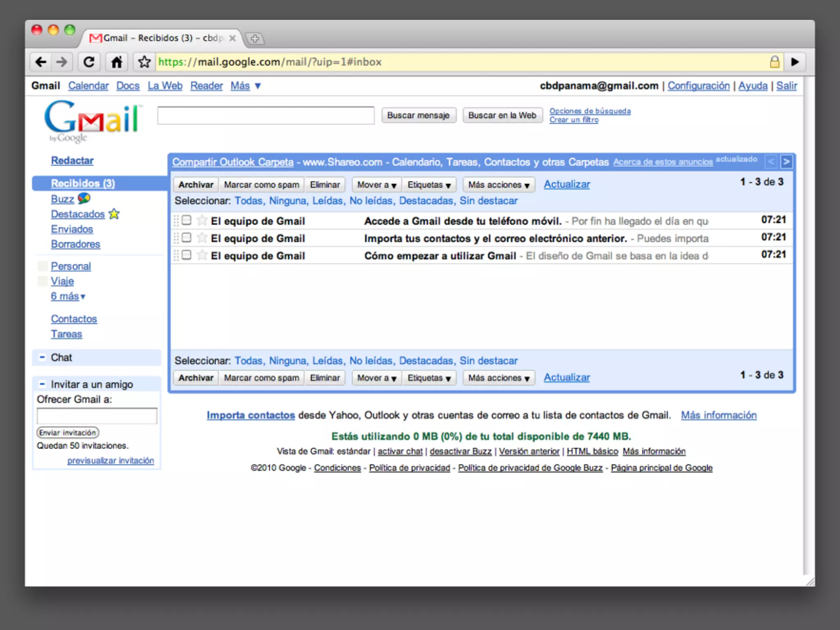Screen dimensions: 840x630
Task: Click the next ad arrow in banner
Action: point(786,162)
